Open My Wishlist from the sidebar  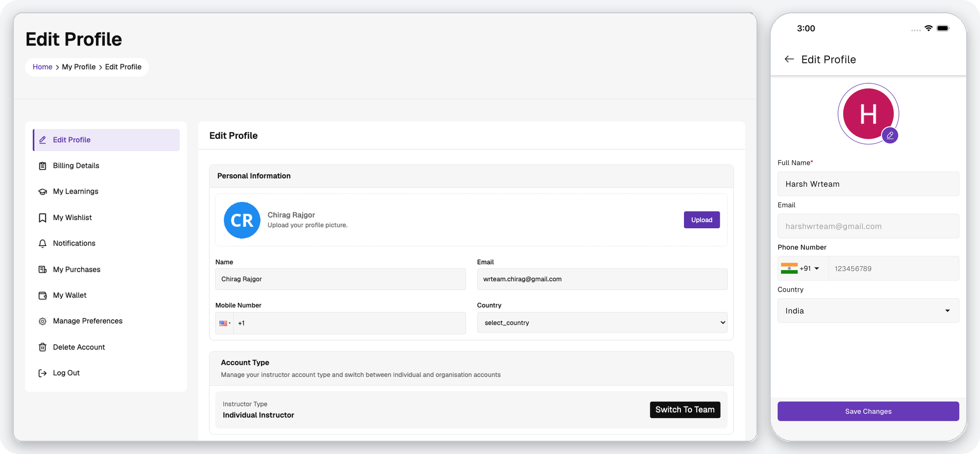(x=106, y=218)
